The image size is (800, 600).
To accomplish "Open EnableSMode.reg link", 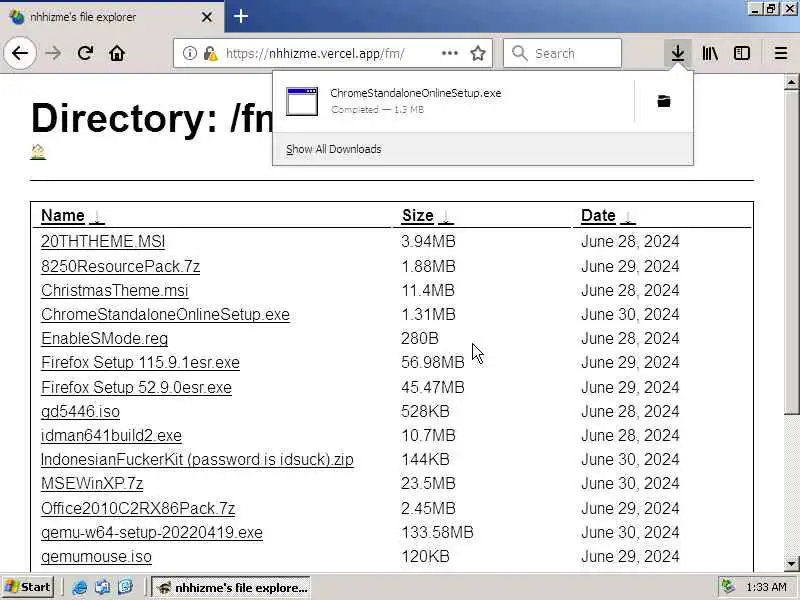I will point(105,338).
